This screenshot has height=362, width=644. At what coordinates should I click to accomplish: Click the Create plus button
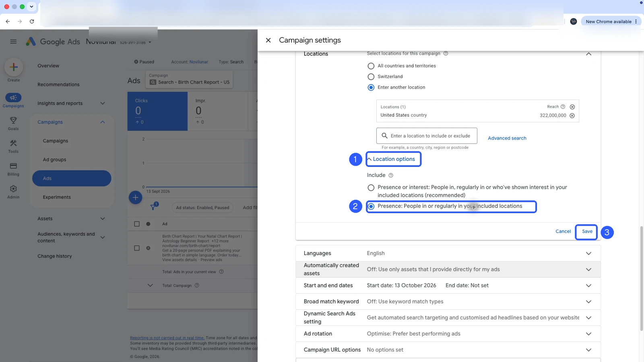tap(13, 67)
